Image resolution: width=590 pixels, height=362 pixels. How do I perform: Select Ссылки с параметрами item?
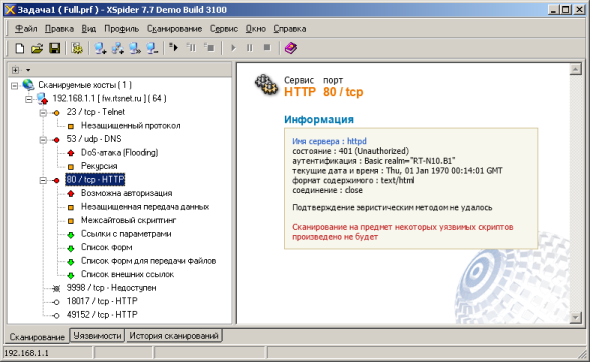pos(126,234)
